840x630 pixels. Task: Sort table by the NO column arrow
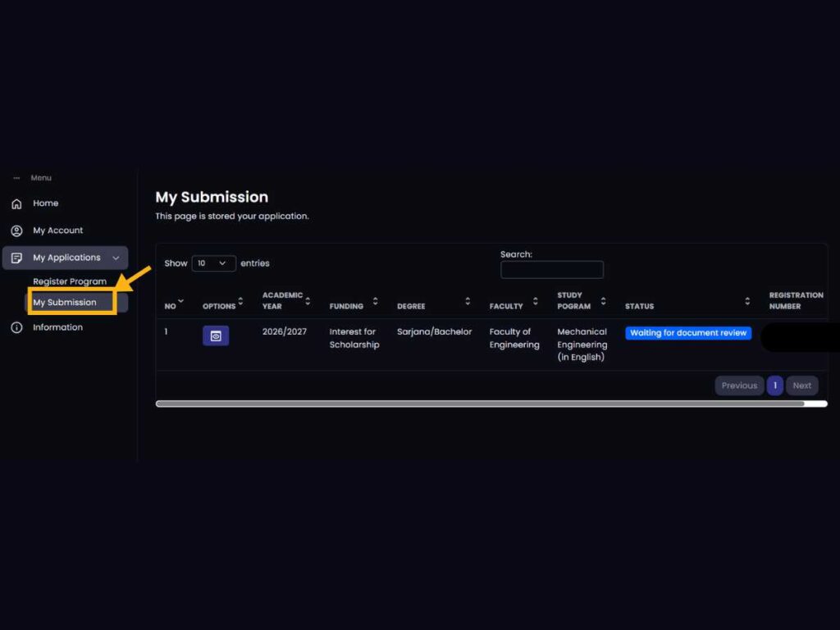tap(181, 301)
